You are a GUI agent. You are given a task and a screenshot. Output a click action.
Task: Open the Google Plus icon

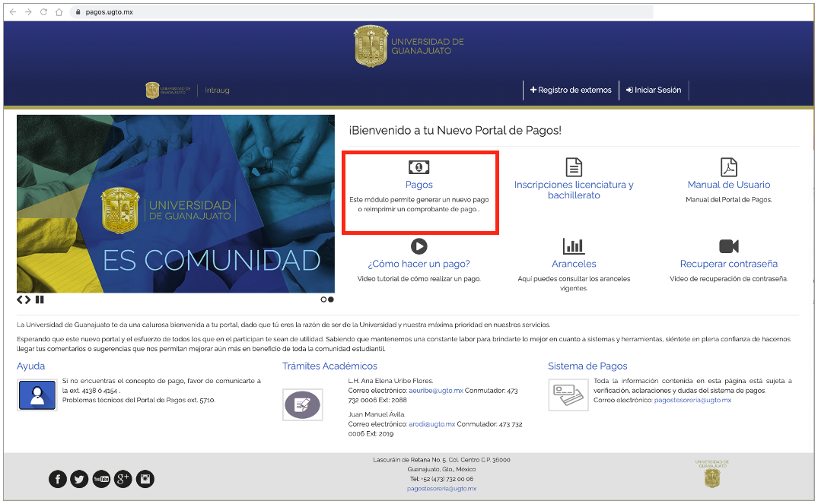[x=123, y=479]
